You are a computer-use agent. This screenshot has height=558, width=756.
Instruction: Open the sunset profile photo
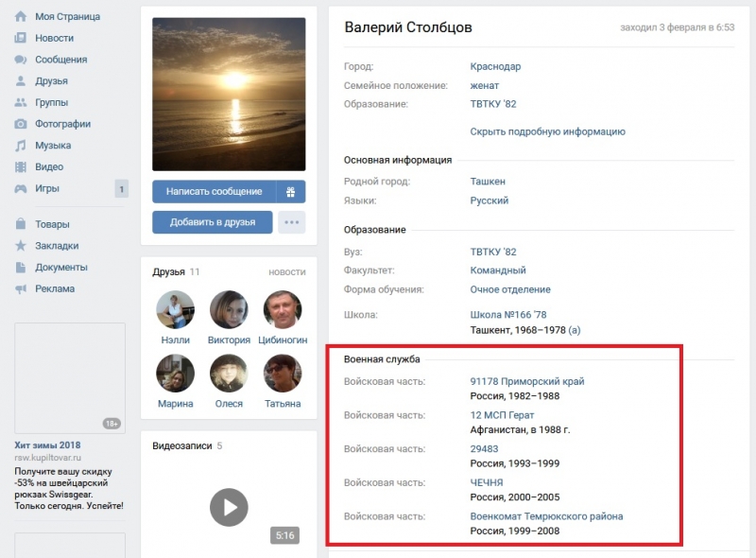(229, 94)
